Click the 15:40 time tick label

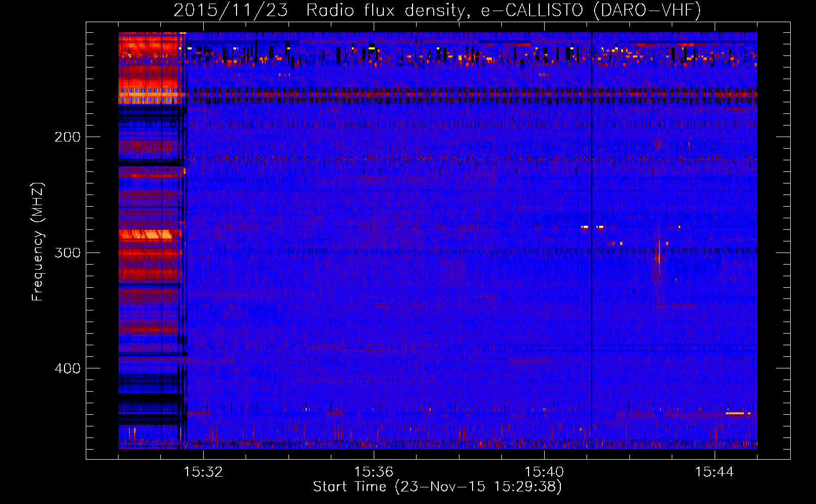(x=544, y=472)
